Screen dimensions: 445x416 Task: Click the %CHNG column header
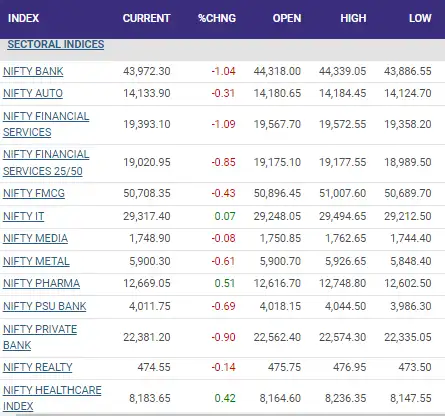click(217, 18)
